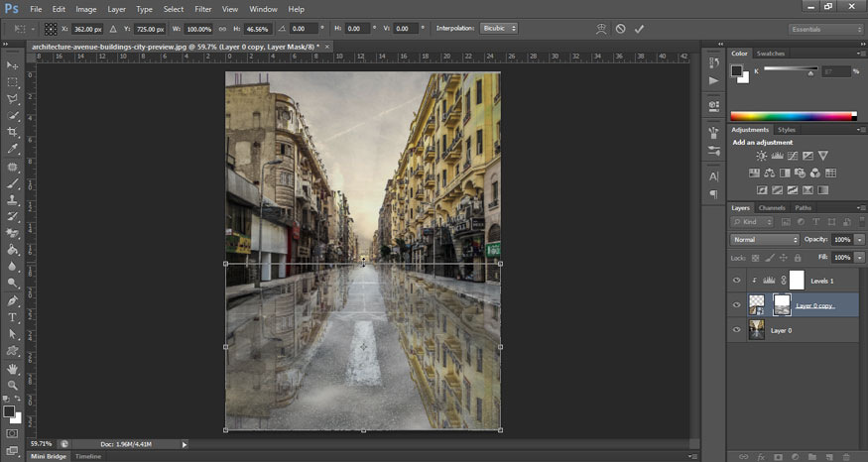Select the Lasso tool

[x=12, y=98]
